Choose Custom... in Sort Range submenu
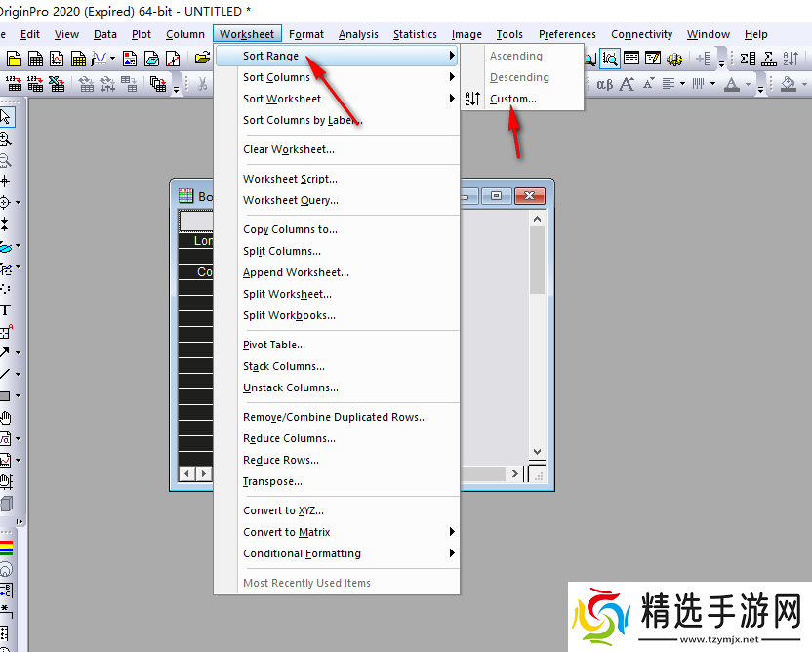 [x=513, y=99]
